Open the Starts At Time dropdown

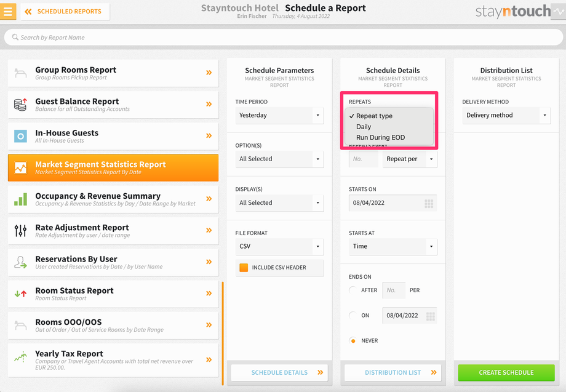point(393,247)
